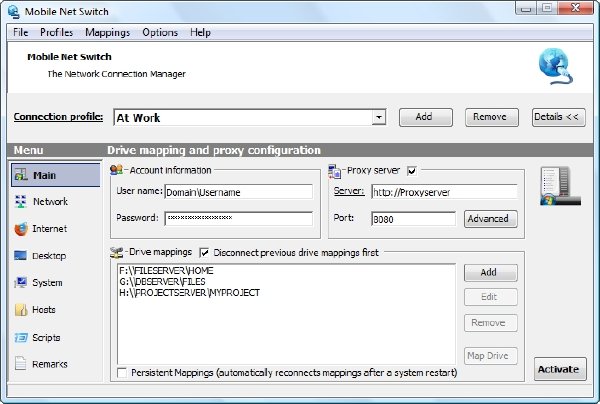The height and width of the screenshot is (404, 600).
Task: Open the Main menu section
Action: 56,175
